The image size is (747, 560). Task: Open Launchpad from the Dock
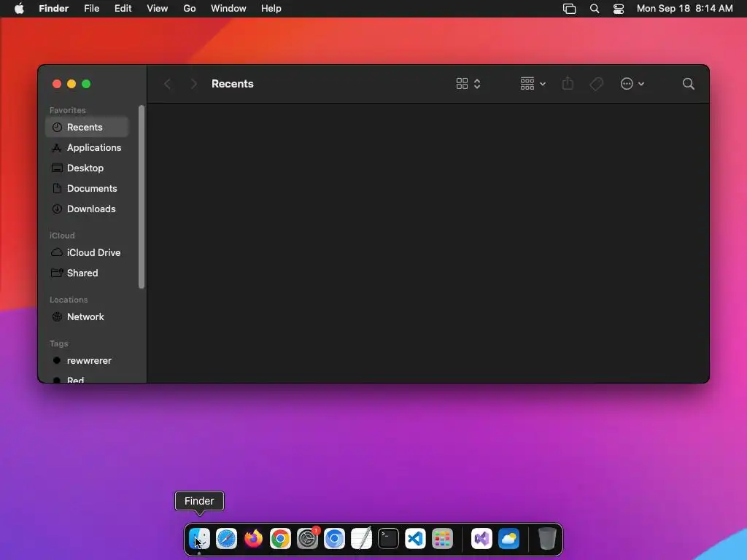(x=443, y=539)
